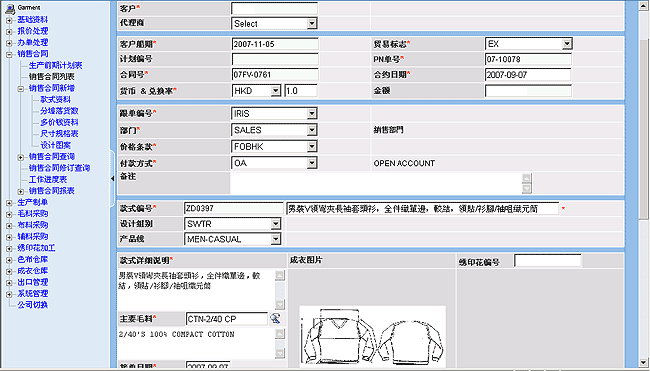
Task: Collapse the 销售合同 tree node
Action: pyautogui.click(x=9, y=54)
